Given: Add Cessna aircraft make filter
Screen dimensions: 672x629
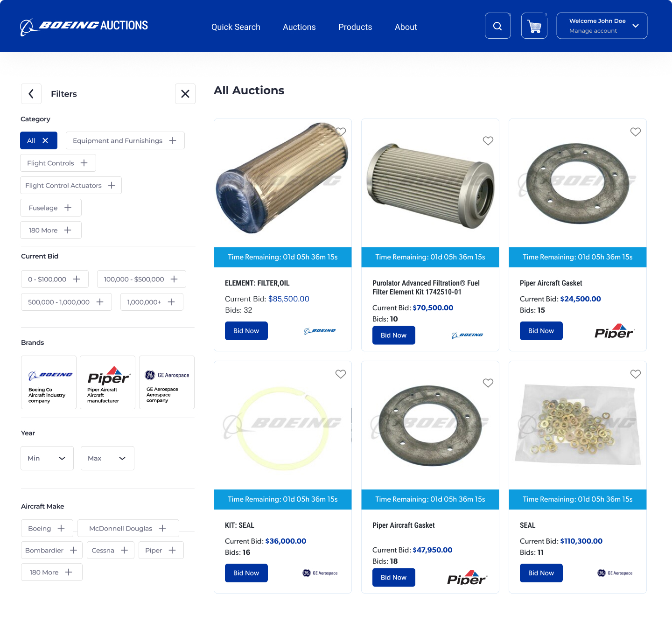Looking at the screenshot, I should pyautogui.click(x=111, y=550).
